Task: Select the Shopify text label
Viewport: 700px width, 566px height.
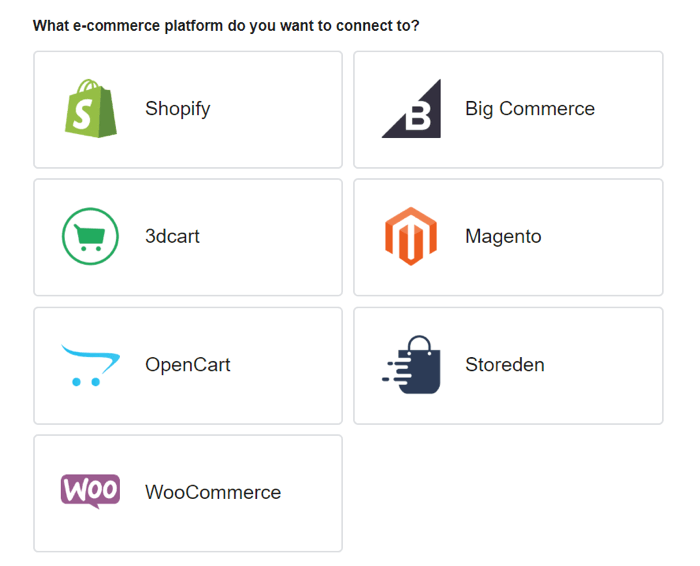Action: point(177,109)
